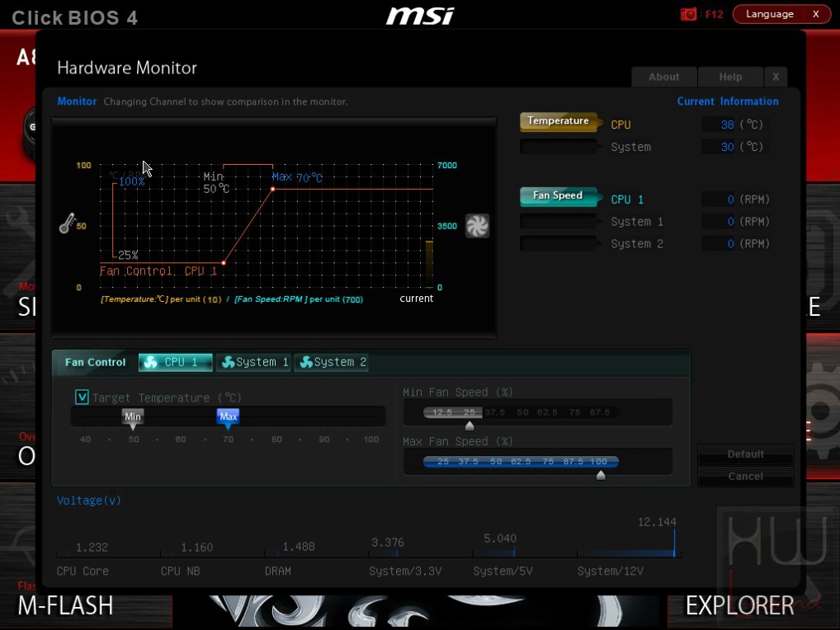Click the CPU Core voltage value 1.232

[92, 548]
